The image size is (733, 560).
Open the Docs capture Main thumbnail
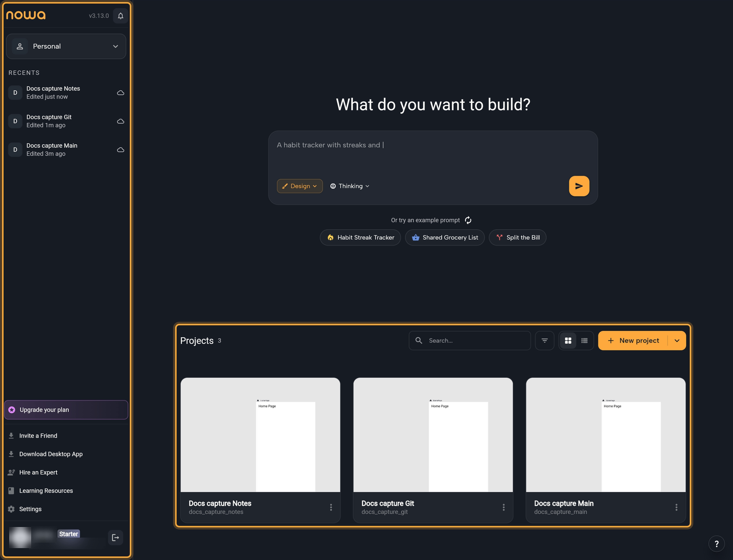coord(606,435)
